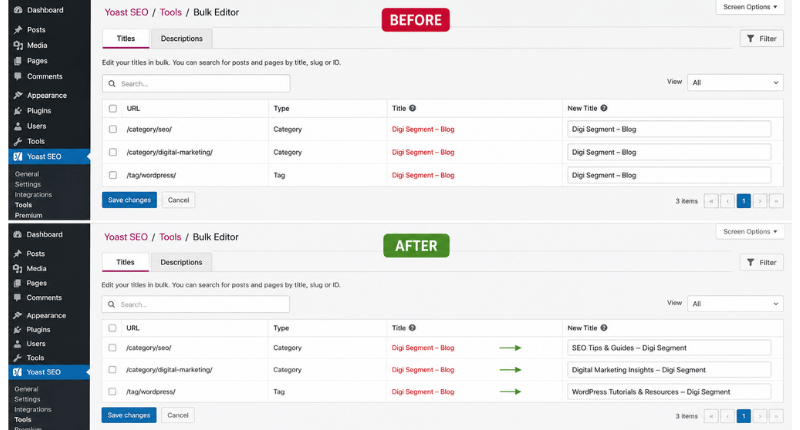Click help icon beside New Title header, BEFORE panel

604,108
